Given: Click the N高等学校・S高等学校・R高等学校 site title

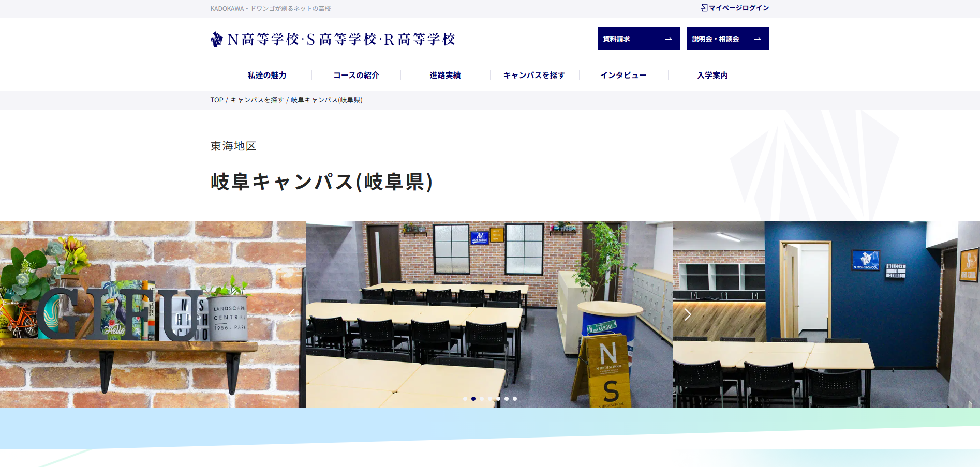Looking at the screenshot, I should (x=341, y=39).
